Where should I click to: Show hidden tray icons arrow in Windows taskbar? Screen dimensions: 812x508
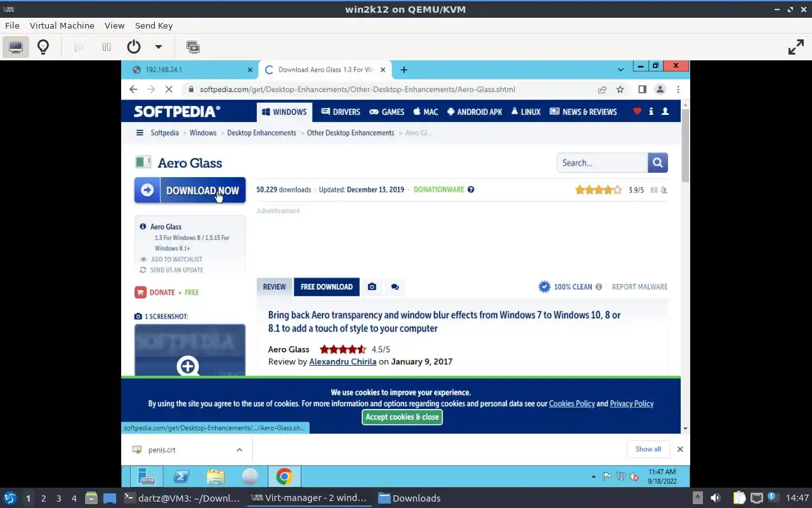(x=594, y=476)
